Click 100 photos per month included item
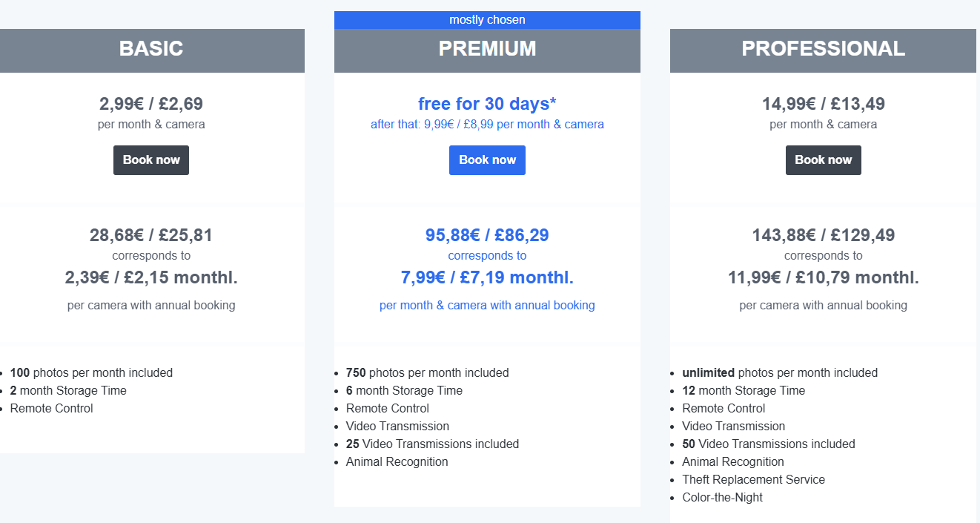 (91, 373)
